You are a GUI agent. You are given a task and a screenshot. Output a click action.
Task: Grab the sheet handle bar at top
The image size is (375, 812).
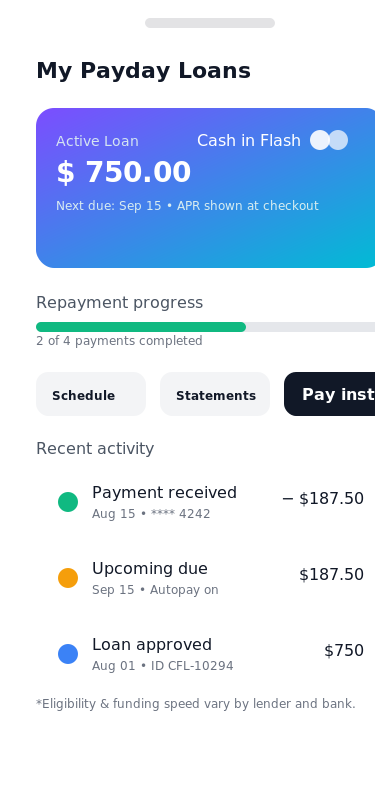click(210, 23)
